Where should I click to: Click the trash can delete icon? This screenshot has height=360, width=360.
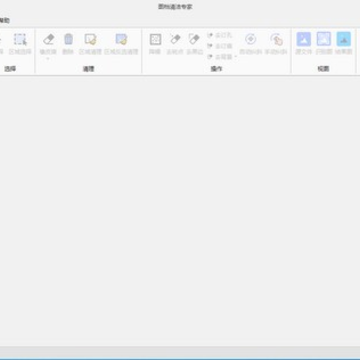(68, 44)
